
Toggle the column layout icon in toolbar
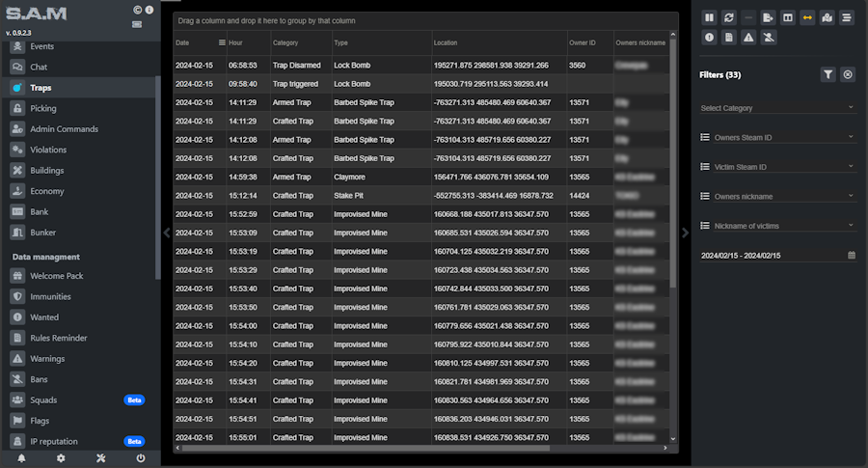787,17
